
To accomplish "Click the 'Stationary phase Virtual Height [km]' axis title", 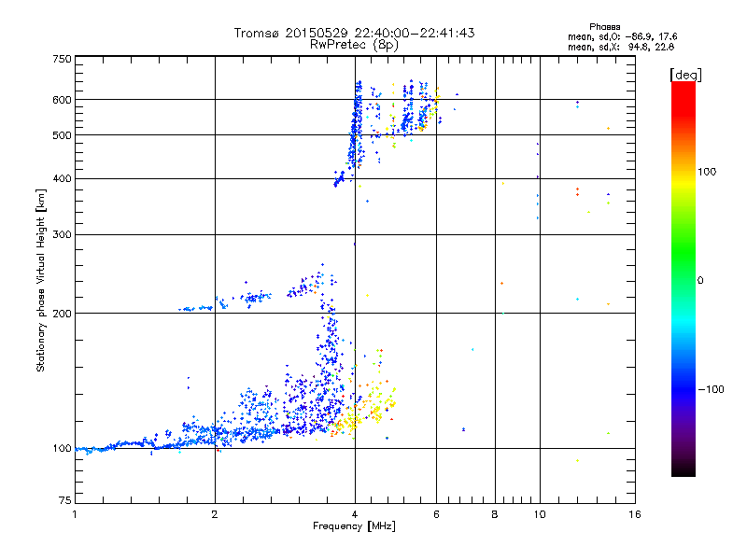I will 41,280.
